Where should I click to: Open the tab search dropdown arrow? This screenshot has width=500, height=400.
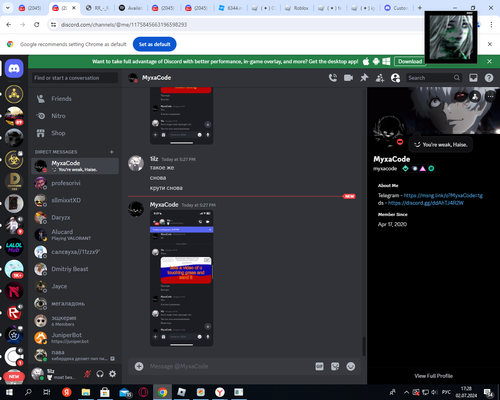(8, 8)
